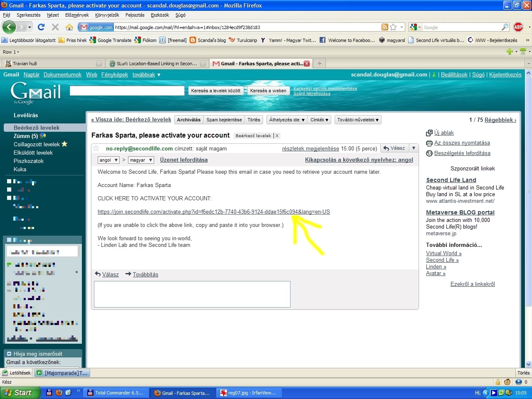Go back via Vissza ide: Beérkező levelek
This screenshot has height=399, width=532.
131,120
